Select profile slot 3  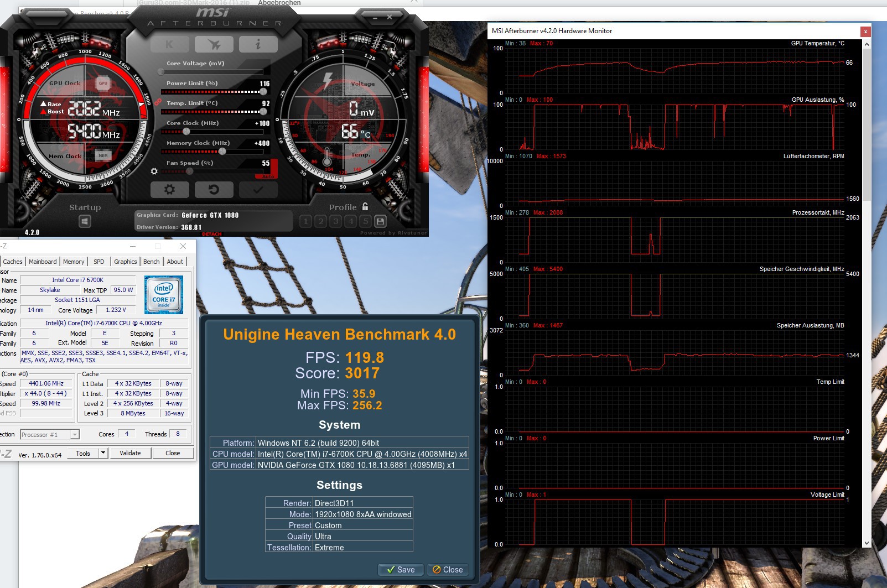(x=335, y=221)
